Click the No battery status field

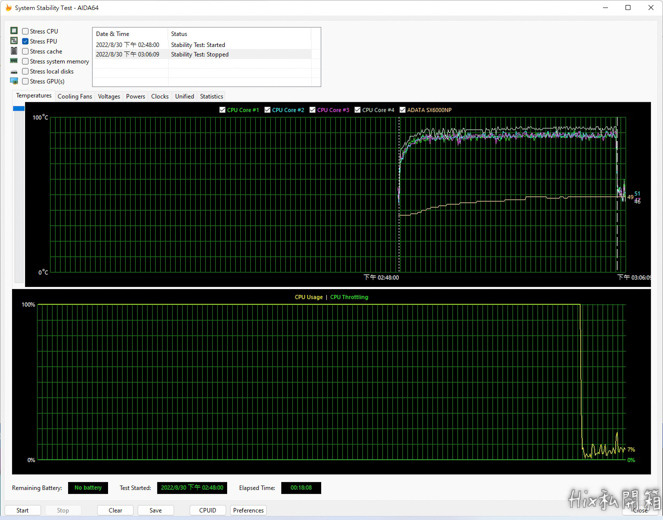pos(88,487)
